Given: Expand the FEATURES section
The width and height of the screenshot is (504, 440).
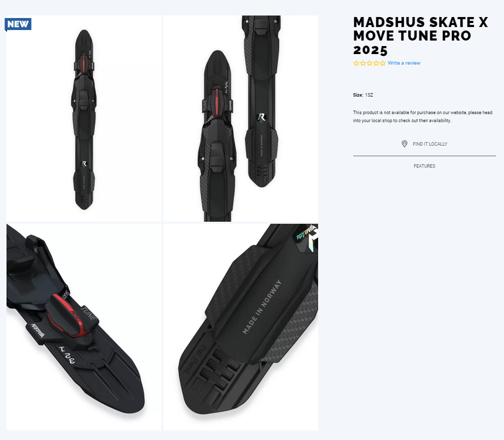Looking at the screenshot, I should (424, 166).
